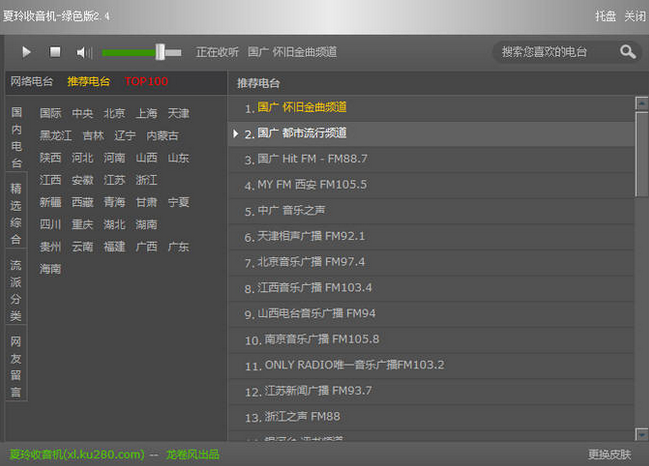Choose the 北京 region link
Image resolution: width=649 pixels, height=466 pixels.
point(114,113)
